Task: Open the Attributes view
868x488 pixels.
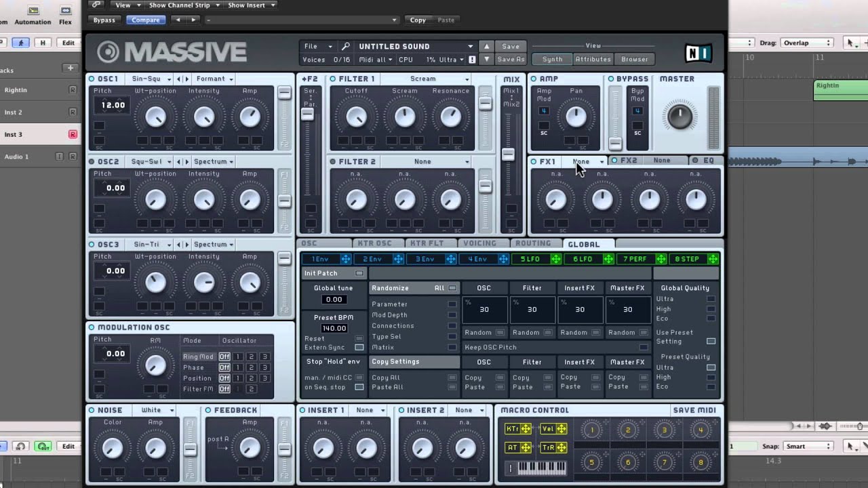Action: [x=593, y=59]
